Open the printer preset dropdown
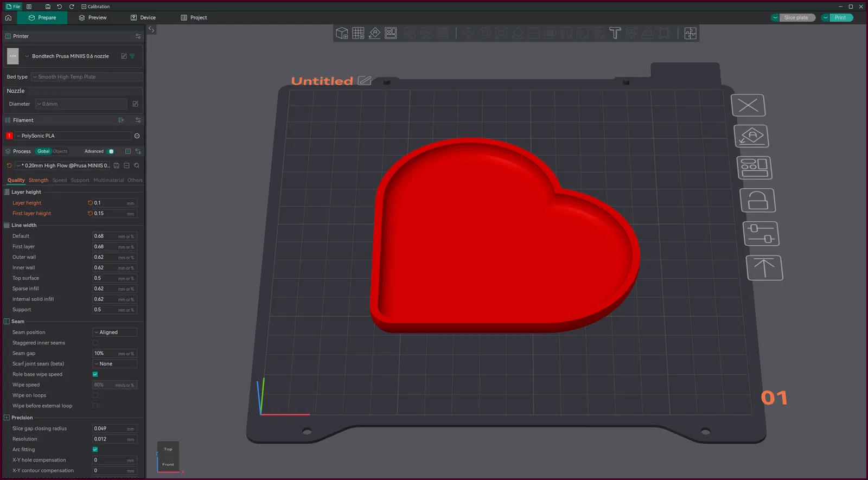This screenshot has height=480, width=868. (x=71, y=56)
